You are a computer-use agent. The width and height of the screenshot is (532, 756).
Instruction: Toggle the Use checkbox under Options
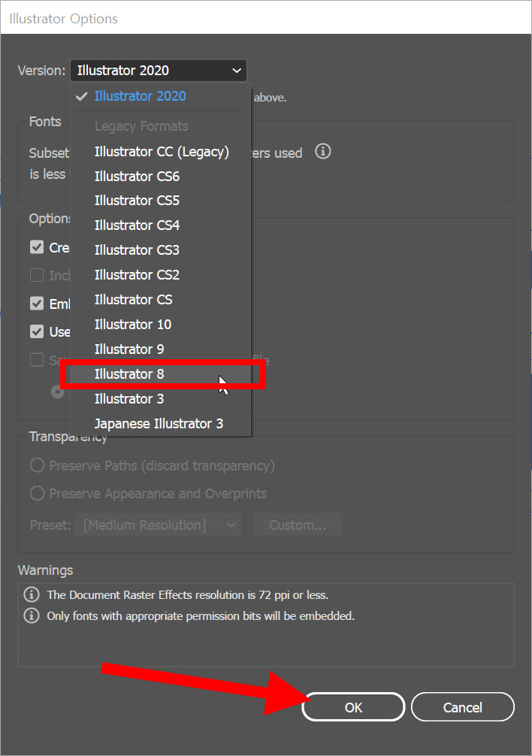(37, 331)
